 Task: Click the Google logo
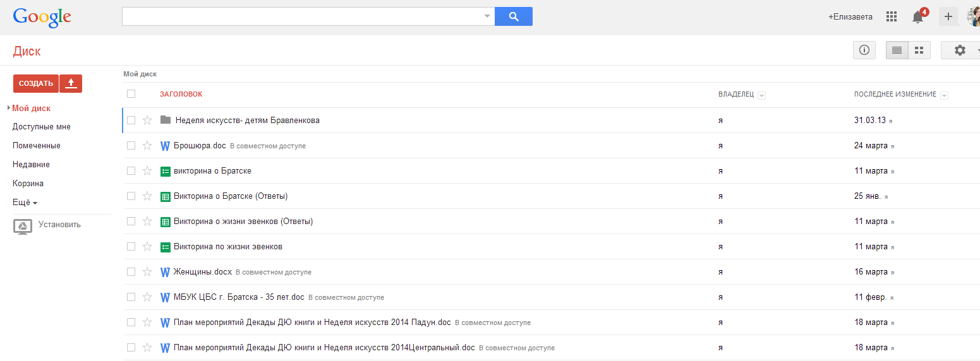tap(42, 17)
